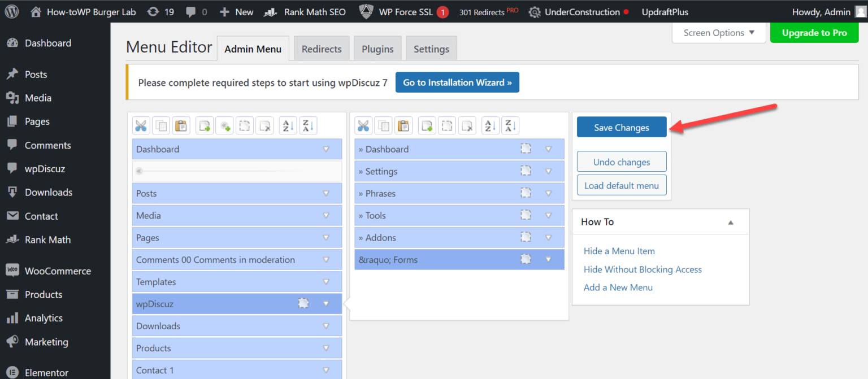Click the delete item icon in right toolbar

point(467,125)
